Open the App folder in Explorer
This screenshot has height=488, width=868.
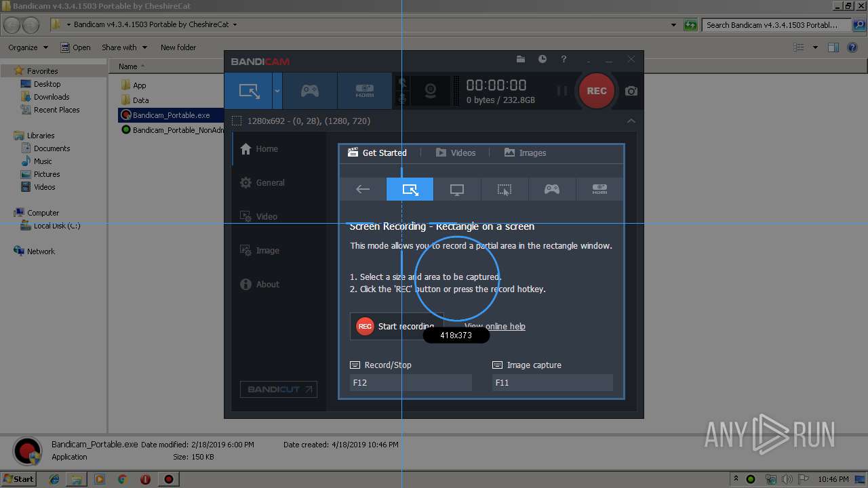coord(134,85)
